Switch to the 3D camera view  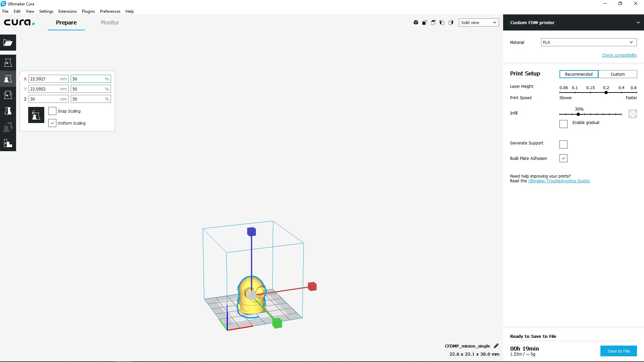(x=416, y=22)
